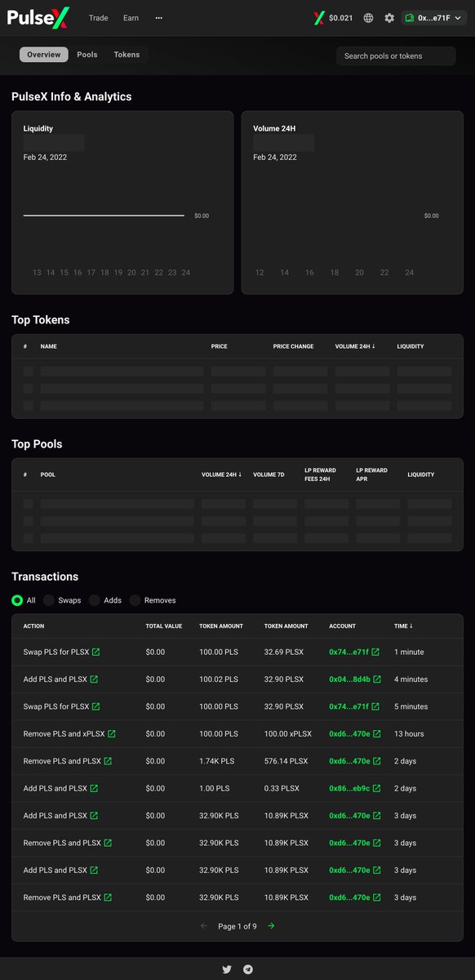
Task: Open external link for 4 minutes add
Action: [94, 679]
